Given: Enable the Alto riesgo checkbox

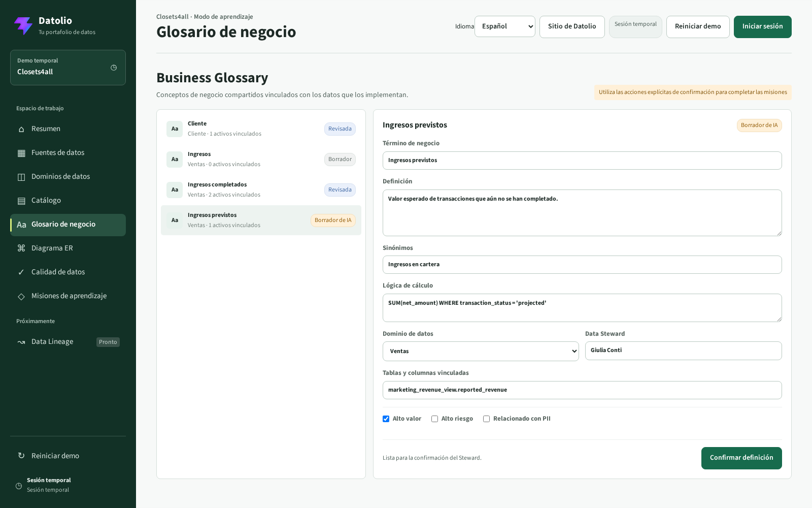Looking at the screenshot, I should (x=434, y=419).
